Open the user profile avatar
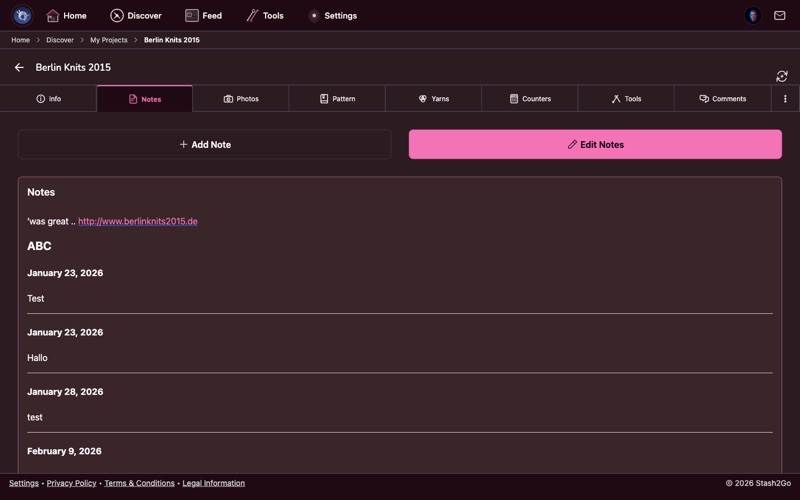Image resolution: width=800 pixels, height=500 pixels. coord(753,15)
